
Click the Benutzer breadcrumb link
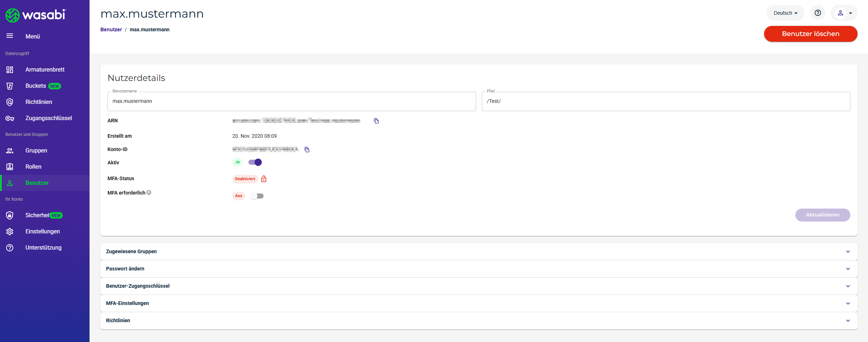click(111, 29)
